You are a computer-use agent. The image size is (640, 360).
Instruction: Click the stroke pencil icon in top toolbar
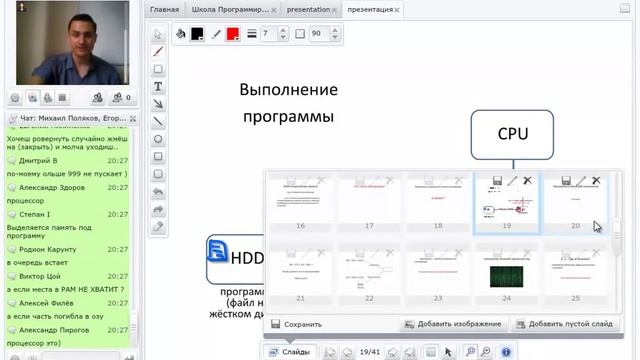(216, 34)
